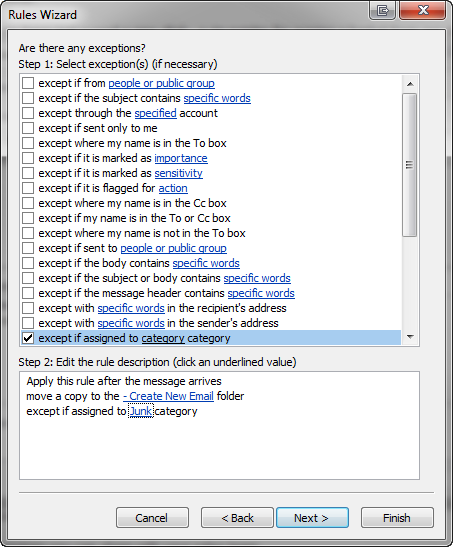Click the scroll down arrow of exceptions list
This screenshot has width=453, height=547.
pyautogui.click(x=410, y=337)
